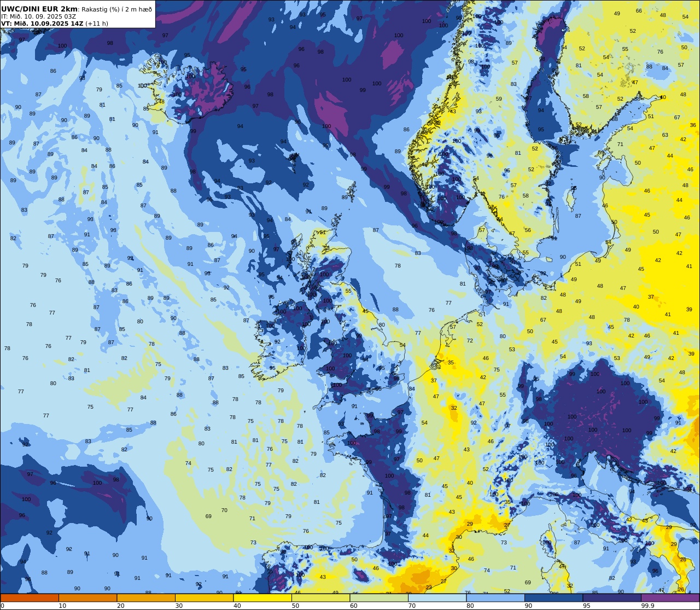Click the "40" legend scale label

click(x=237, y=606)
